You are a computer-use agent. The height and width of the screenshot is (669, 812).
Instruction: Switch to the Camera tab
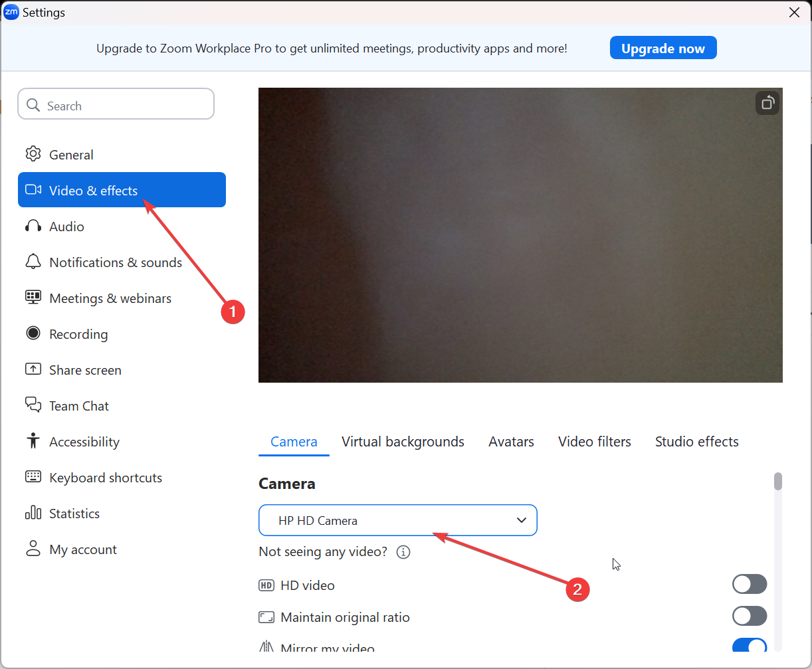[294, 442]
